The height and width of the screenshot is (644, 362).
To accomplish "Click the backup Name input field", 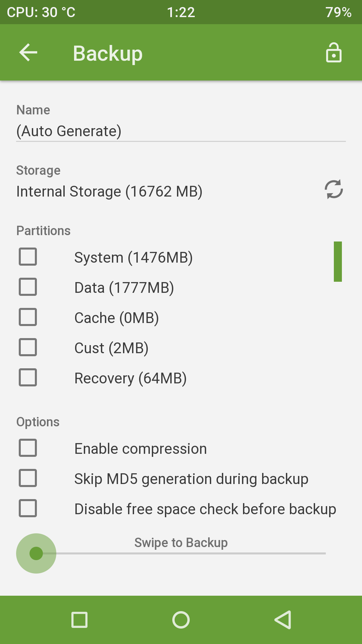I will (x=181, y=131).
